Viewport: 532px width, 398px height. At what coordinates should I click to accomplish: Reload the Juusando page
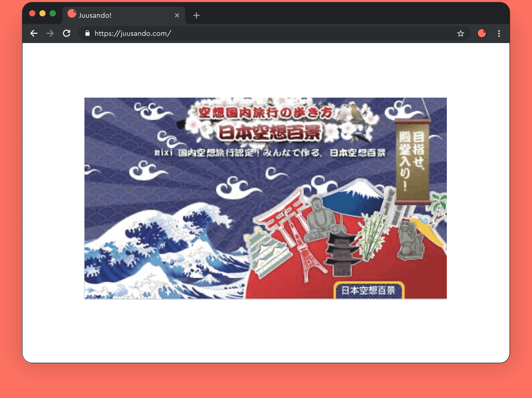click(x=67, y=34)
